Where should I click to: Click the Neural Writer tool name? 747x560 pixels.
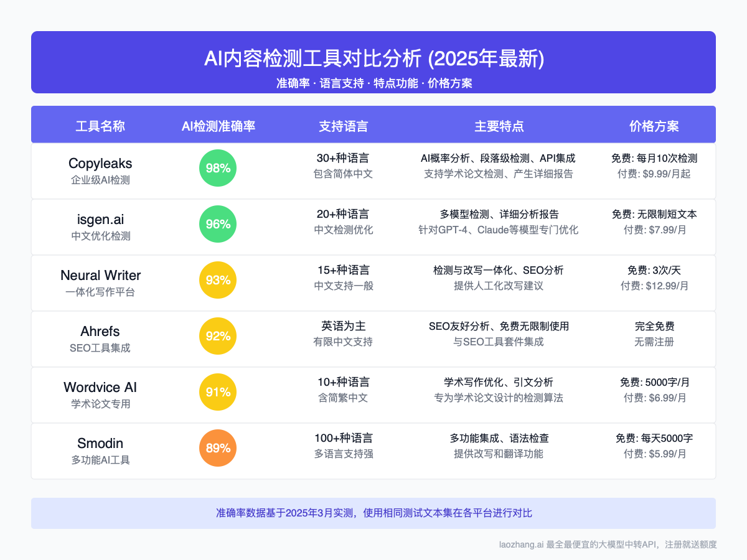coord(100,275)
